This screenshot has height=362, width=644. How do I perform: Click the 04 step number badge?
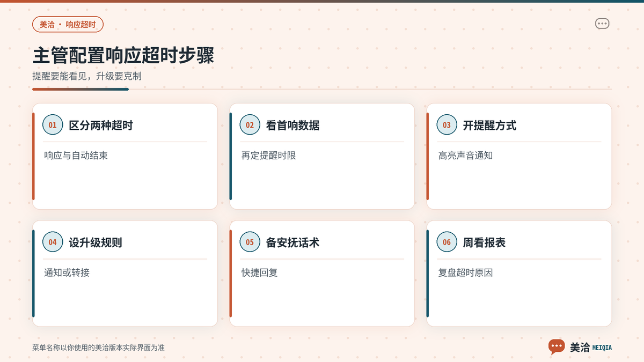53,242
